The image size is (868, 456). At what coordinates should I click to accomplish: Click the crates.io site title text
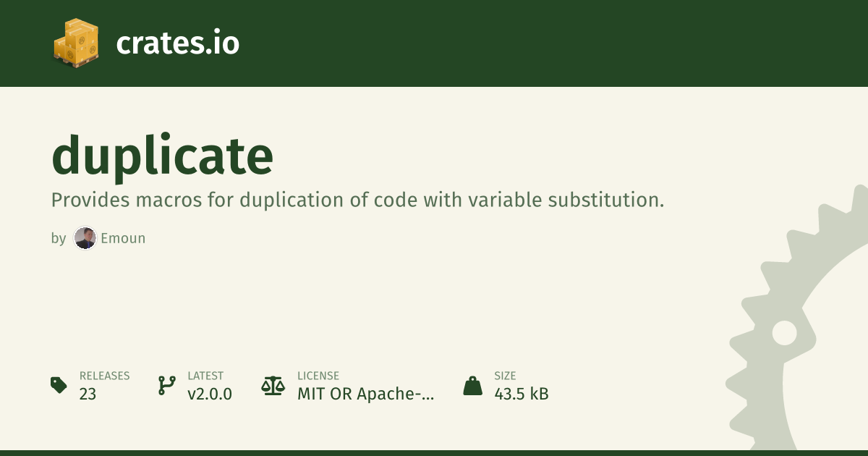point(177,43)
